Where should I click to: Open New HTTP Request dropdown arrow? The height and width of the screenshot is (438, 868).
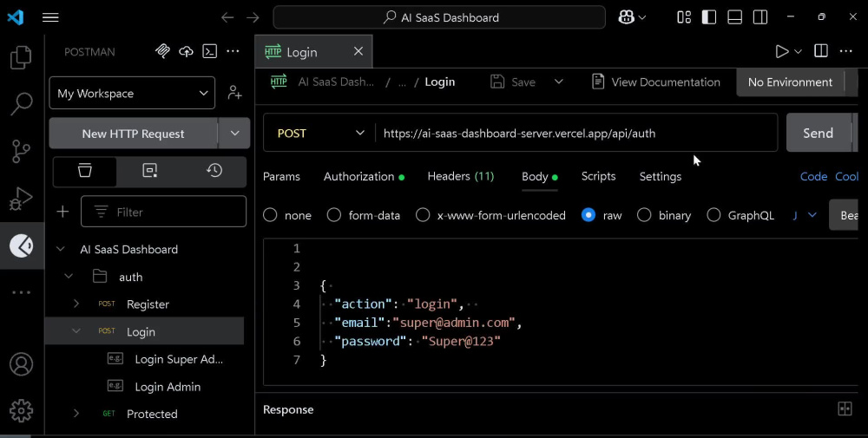pyautogui.click(x=234, y=134)
